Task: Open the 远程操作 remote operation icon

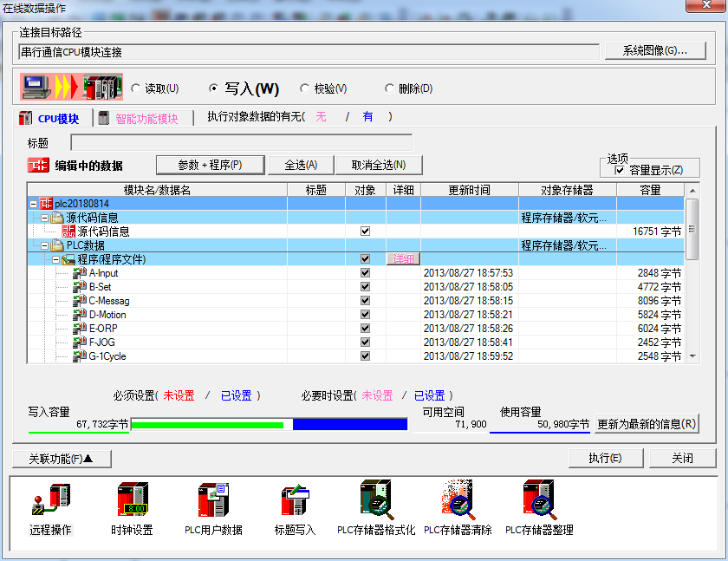Action: [50, 501]
